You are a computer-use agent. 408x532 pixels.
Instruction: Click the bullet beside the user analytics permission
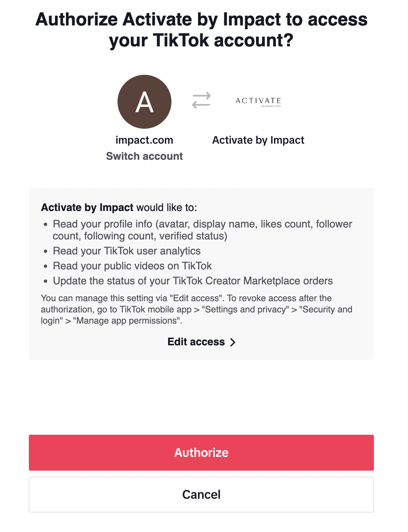[x=46, y=251]
